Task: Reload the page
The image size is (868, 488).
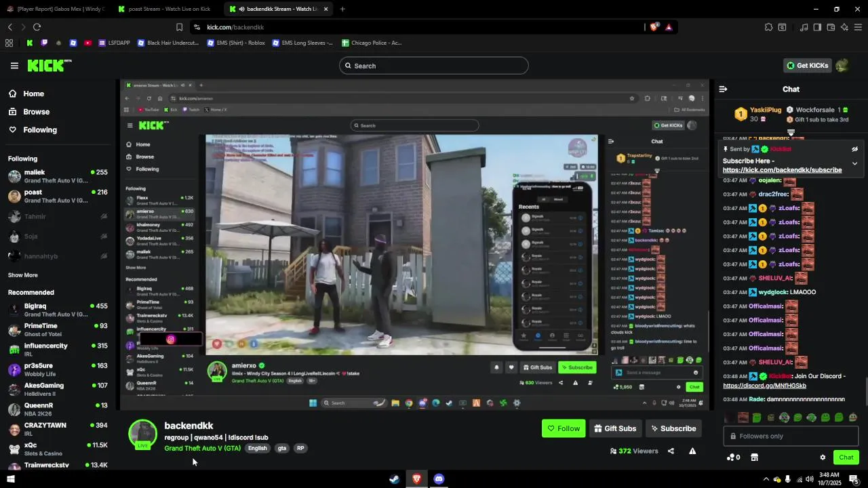Action: pos(37,27)
